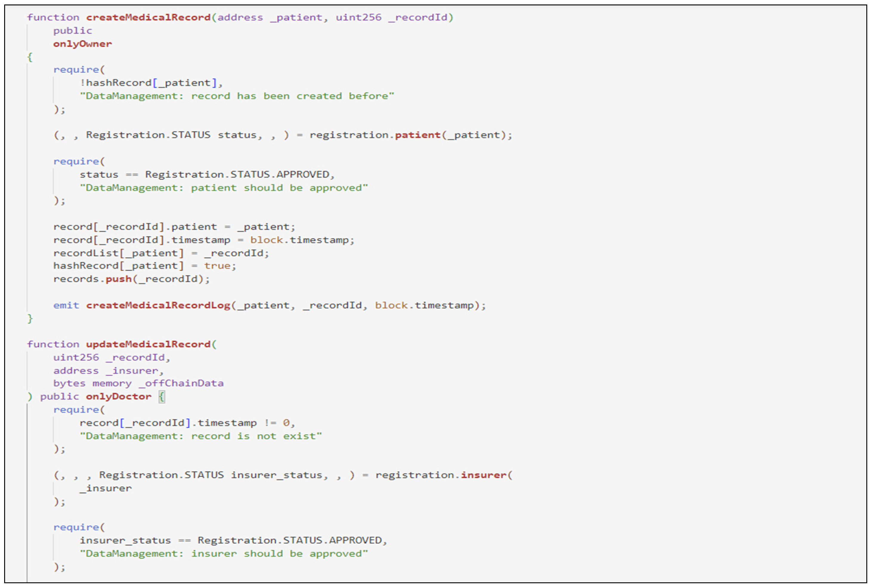Image resolution: width=872 pixels, height=588 pixels.
Task: Click the hashRecord[_patient] = true line
Action: (144, 266)
